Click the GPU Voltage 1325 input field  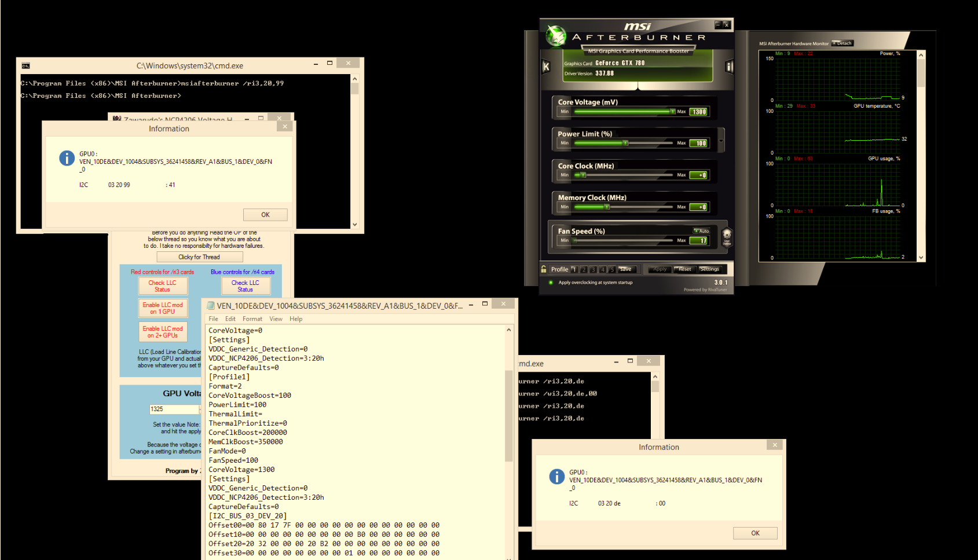[x=174, y=409]
